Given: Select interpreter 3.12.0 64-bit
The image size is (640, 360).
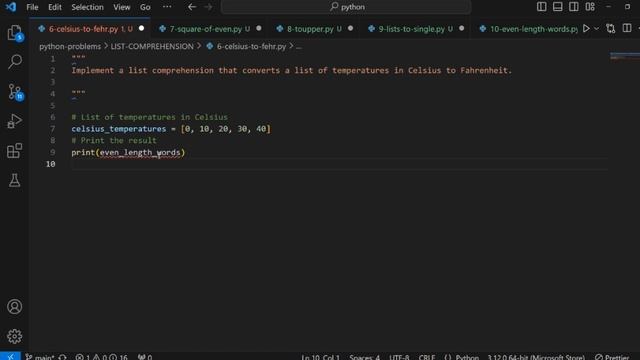Looking at the screenshot, I should [x=536, y=357].
